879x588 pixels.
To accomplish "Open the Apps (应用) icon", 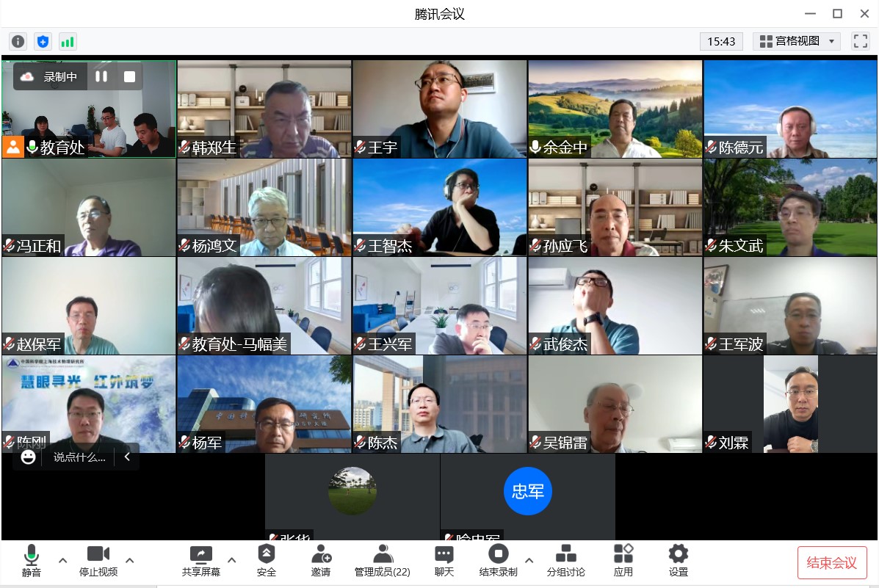I will pyautogui.click(x=623, y=561).
